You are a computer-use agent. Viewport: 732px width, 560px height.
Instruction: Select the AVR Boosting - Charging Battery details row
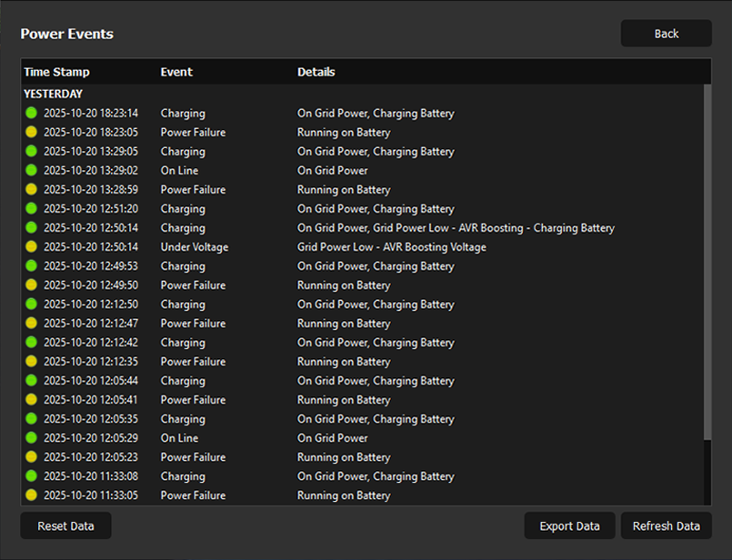pyautogui.click(x=456, y=228)
